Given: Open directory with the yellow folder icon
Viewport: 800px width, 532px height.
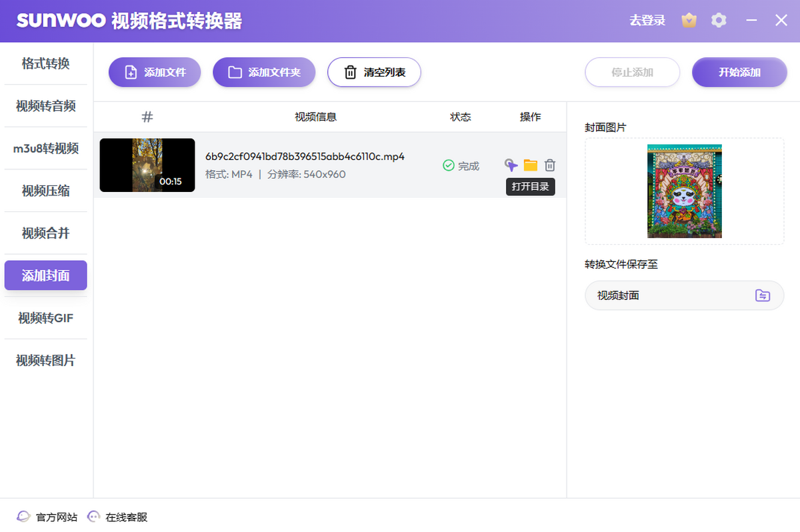Looking at the screenshot, I should click(x=530, y=165).
